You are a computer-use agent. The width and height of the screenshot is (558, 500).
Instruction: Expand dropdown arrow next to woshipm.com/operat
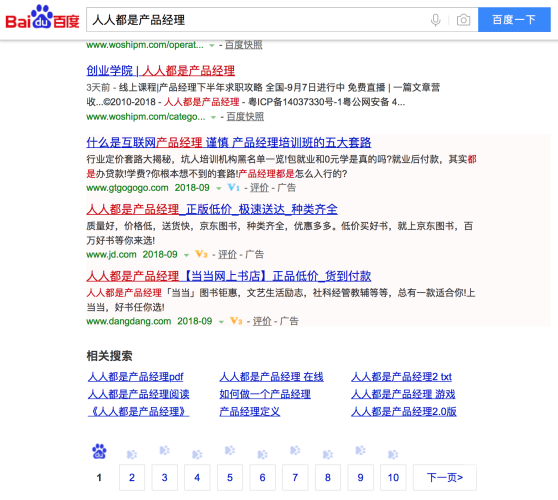point(212,46)
